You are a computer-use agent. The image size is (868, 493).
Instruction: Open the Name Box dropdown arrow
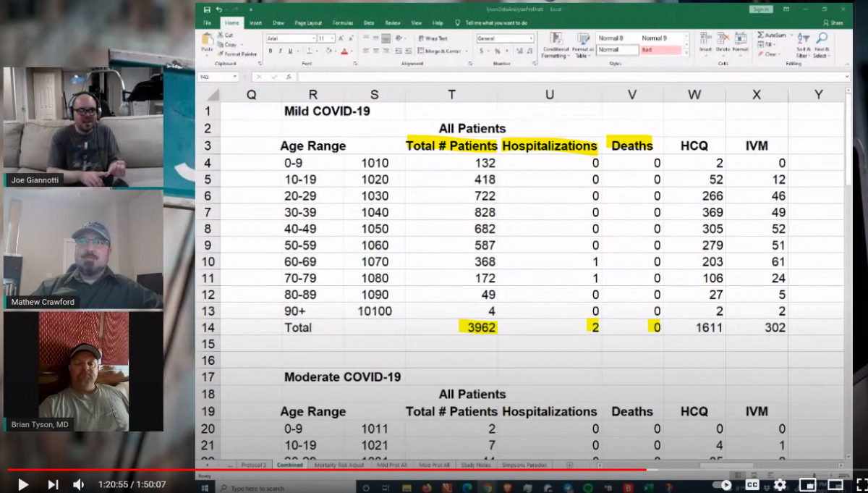click(x=235, y=77)
